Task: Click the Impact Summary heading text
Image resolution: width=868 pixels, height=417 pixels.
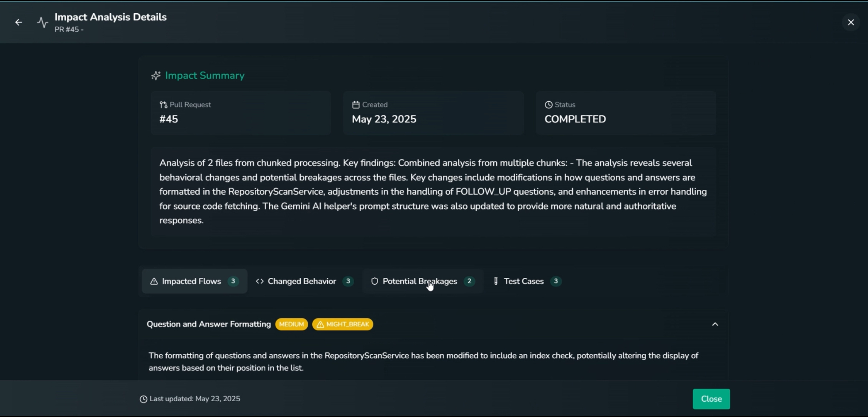Action: pos(205,76)
